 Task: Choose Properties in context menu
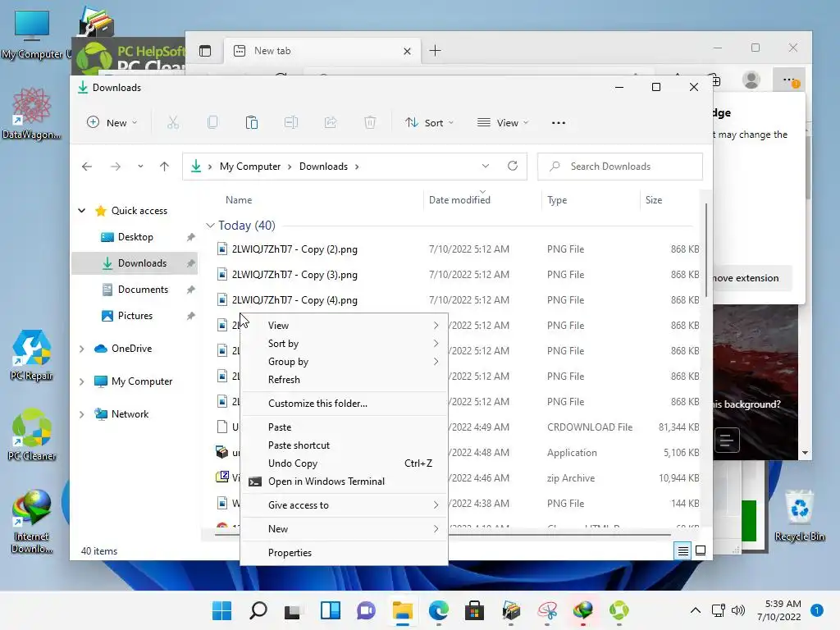pyautogui.click(x=344, y=552)
